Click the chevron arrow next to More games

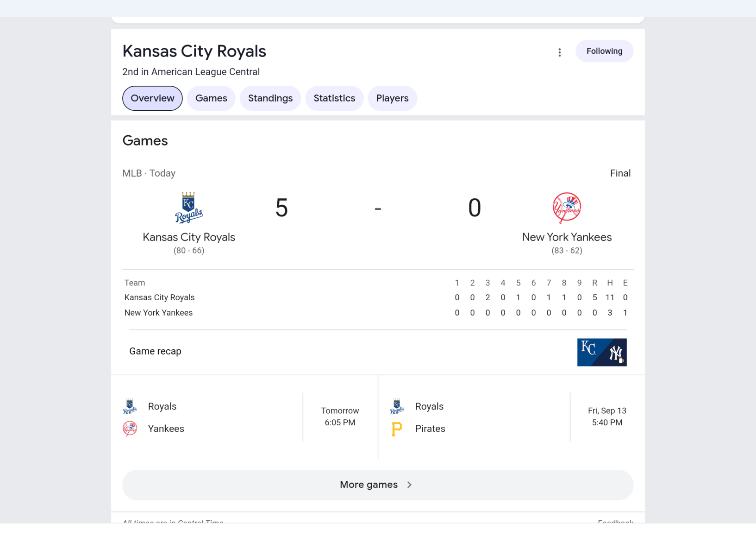[x=409, y=485]
